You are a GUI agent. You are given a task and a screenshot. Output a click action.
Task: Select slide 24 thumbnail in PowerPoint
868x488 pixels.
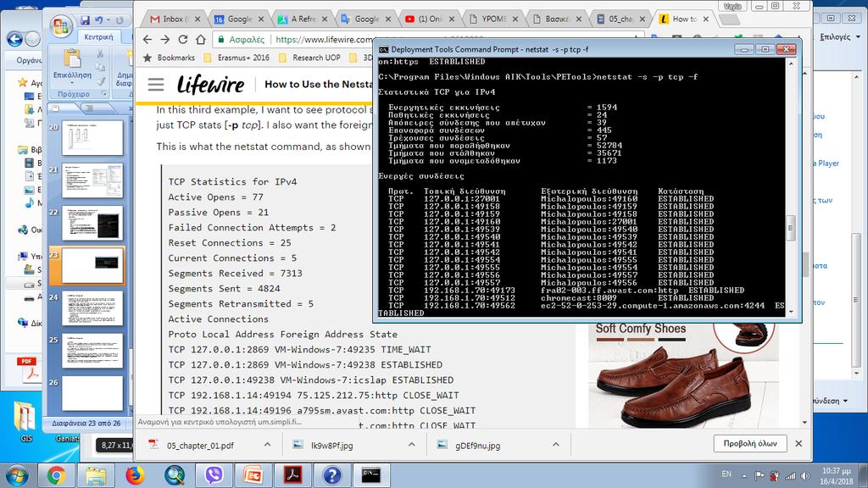click(92, 308)
